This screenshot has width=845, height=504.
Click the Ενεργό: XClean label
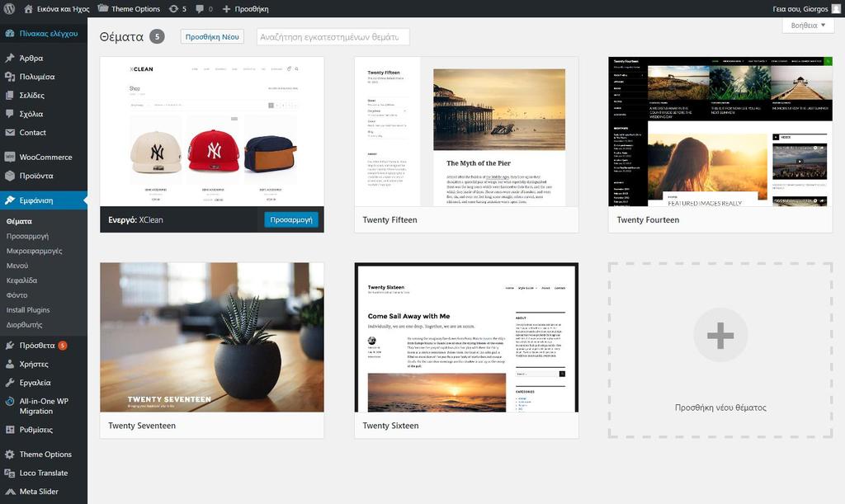click(135, 219)
